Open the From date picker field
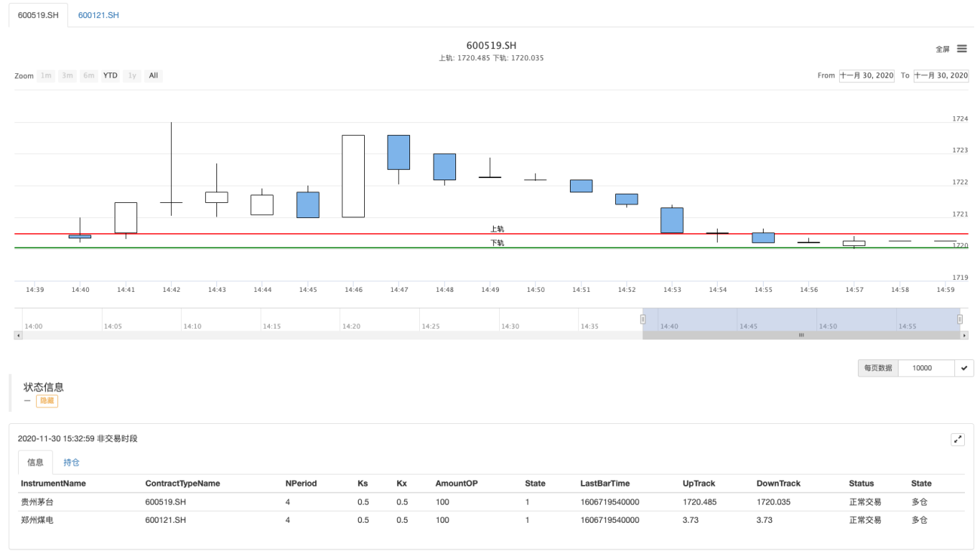This screenshot has height=556, width=980. (x=866, y=75)
